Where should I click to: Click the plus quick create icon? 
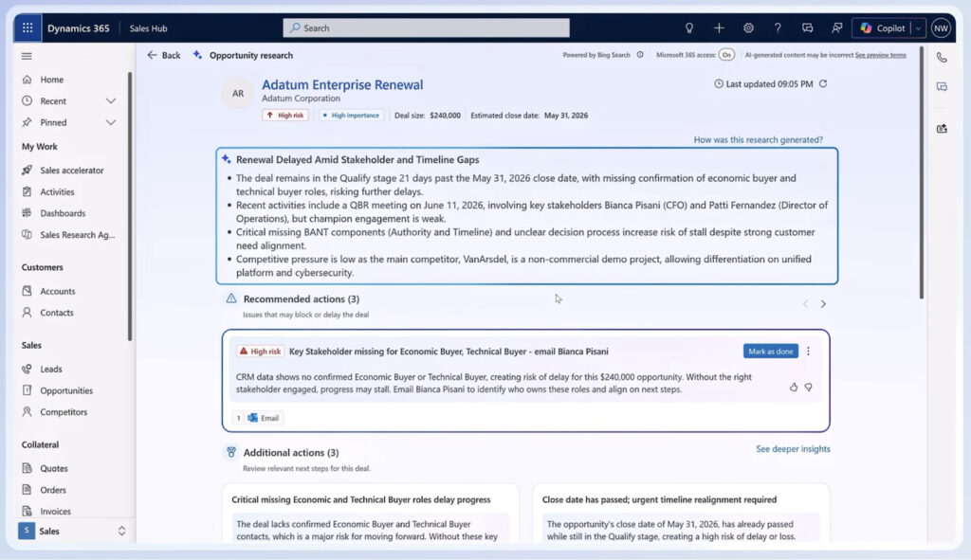pyautogui.click(x=719, y=27)
